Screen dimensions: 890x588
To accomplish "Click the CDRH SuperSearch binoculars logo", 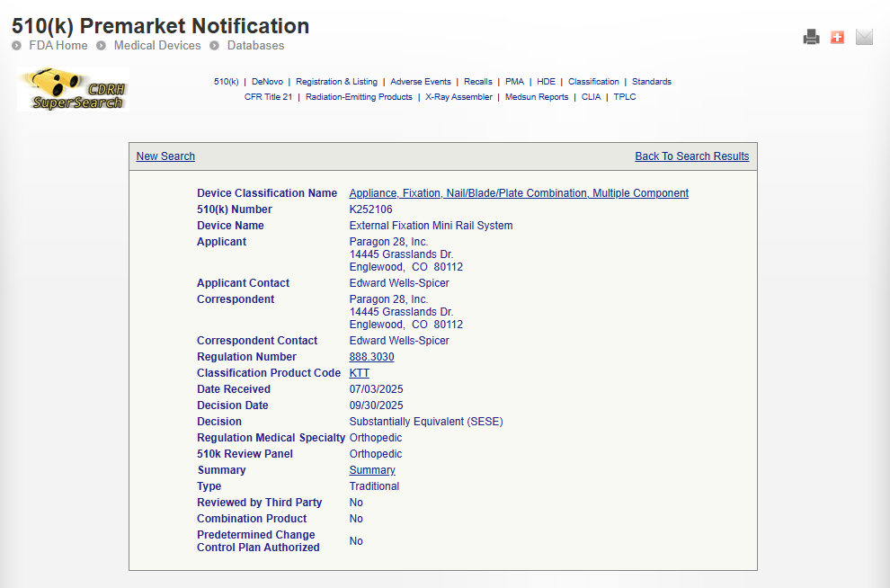I will [x=73, y=90].
